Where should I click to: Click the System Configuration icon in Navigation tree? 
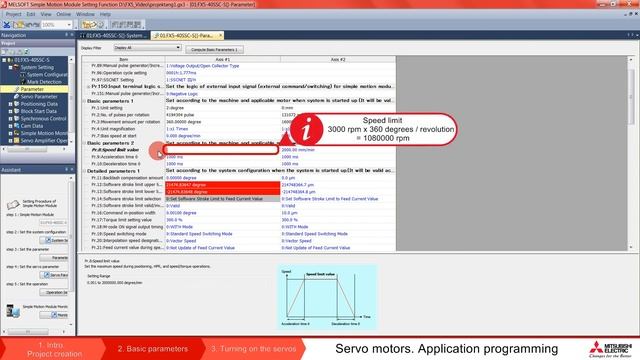(x=23, y=75)
